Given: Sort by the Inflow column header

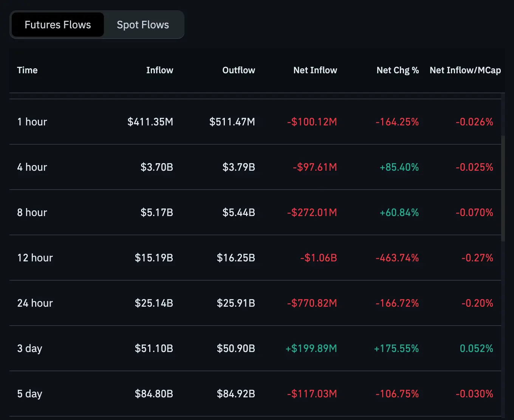Looking at the screenshot, I should point(159,70).
